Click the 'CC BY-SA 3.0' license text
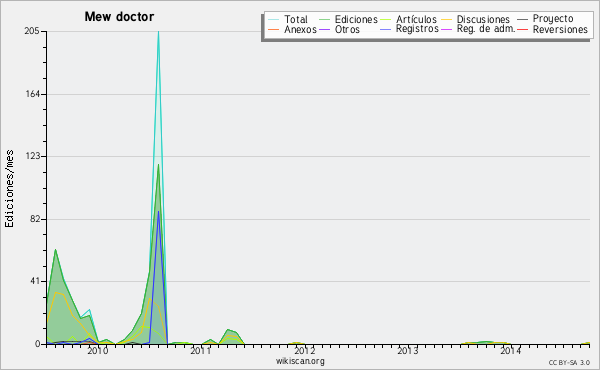Screen dimensions: 600x370 (569, 362)
